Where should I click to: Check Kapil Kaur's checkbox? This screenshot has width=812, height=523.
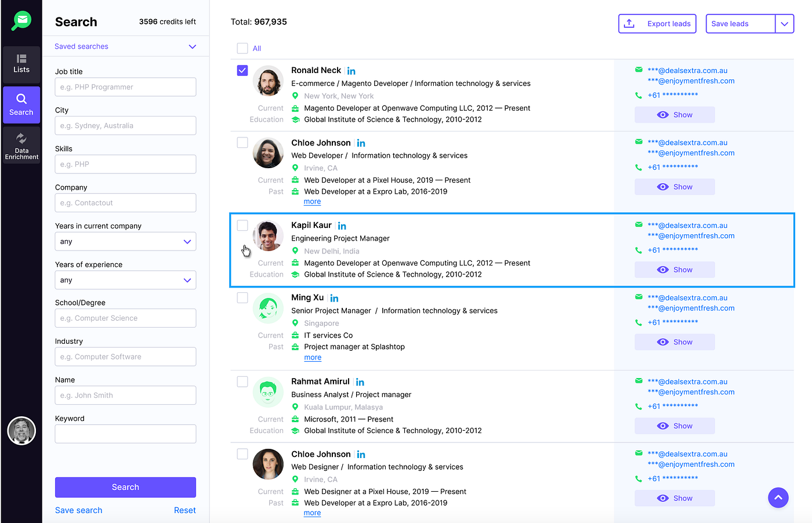click(x=242, y=226)
